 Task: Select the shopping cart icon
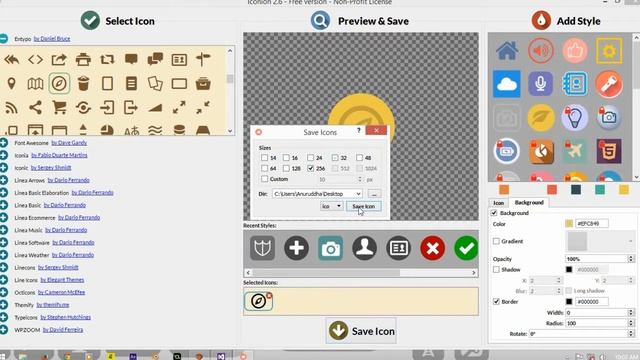tap(59, 108)
